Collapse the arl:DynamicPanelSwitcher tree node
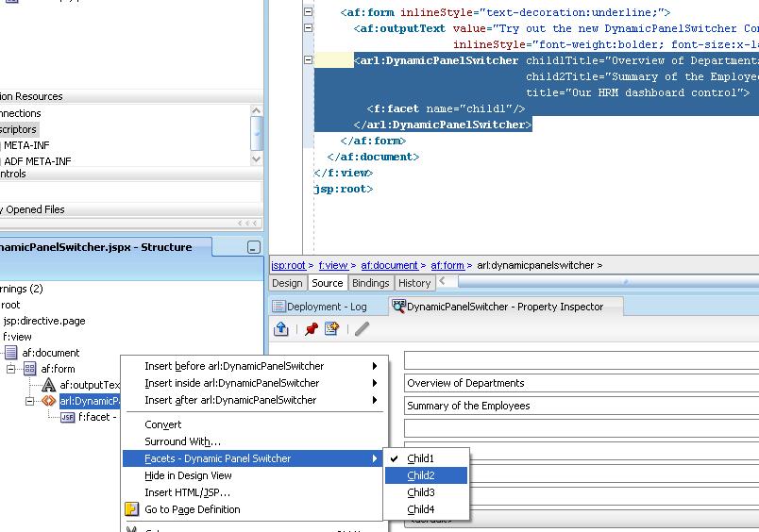The height and width of the screenshot is (532, 759). pyautogui.click(x=31, y=401)
